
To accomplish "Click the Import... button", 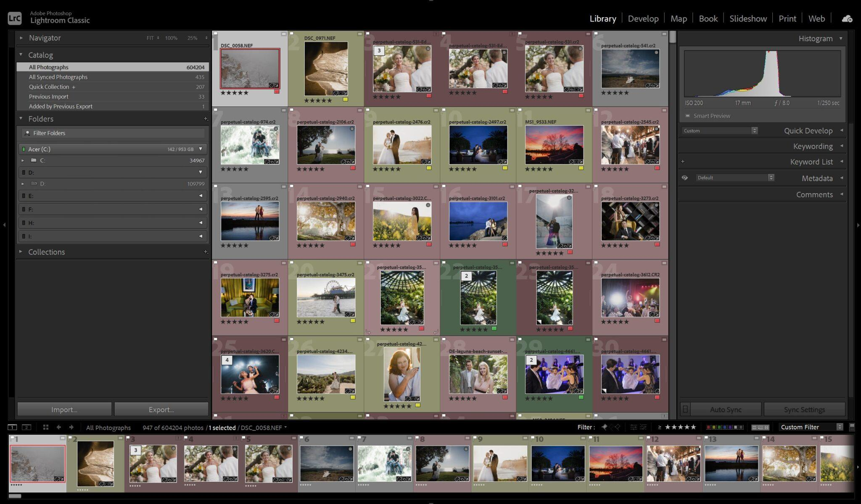I will [64, 409].
